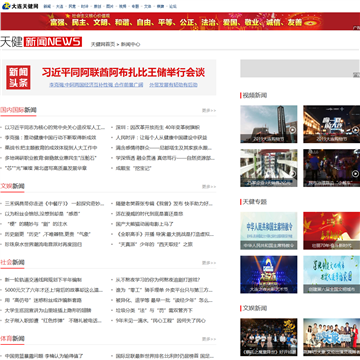This screenshot has width=360, height=360.
Task: Read article 人民时评：让每个人从健康中国建设中获益
Action: (161, 138)
